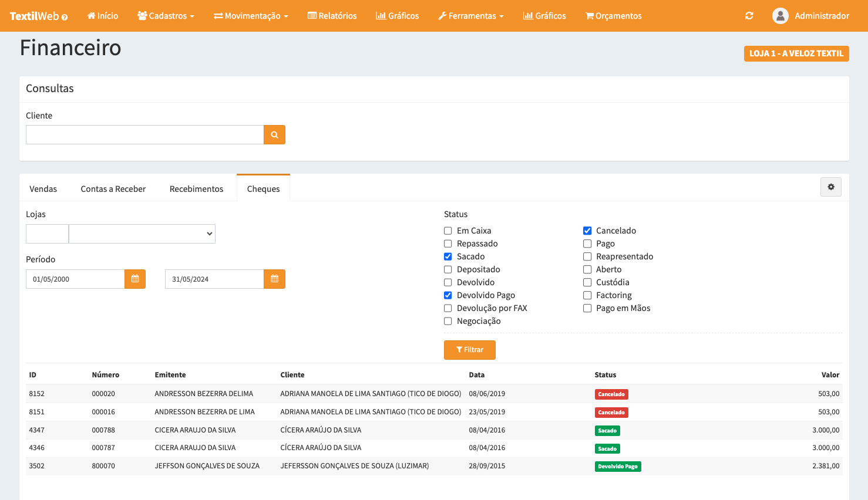
Task: Click the Filtrar button
Action: click(x=469, y=350)
